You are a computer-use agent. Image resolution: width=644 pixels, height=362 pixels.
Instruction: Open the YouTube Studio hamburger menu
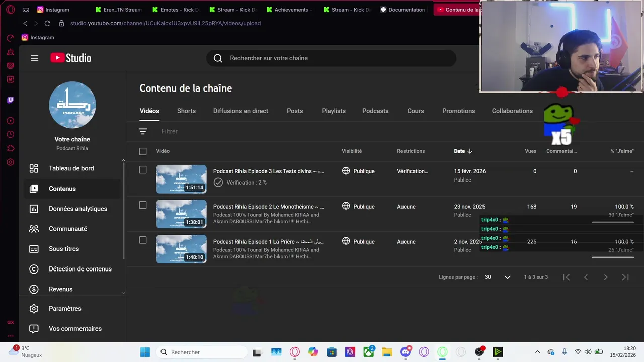click(x=34, y=58)
